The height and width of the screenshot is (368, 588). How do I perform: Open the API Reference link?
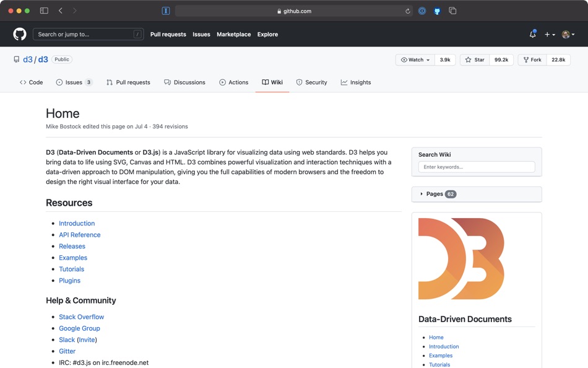pyautogui.click(x=79, y=235)
